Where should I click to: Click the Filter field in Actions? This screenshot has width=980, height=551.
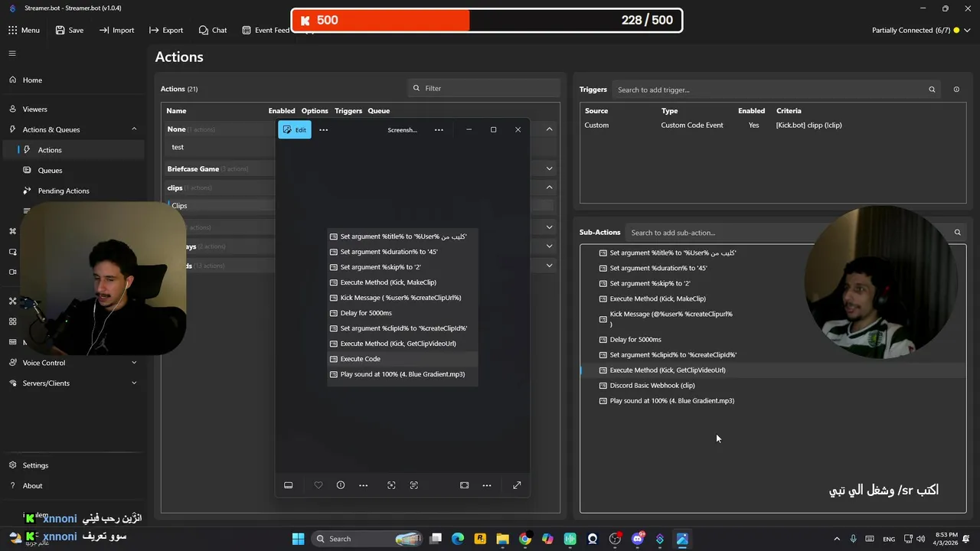point(484,88)
